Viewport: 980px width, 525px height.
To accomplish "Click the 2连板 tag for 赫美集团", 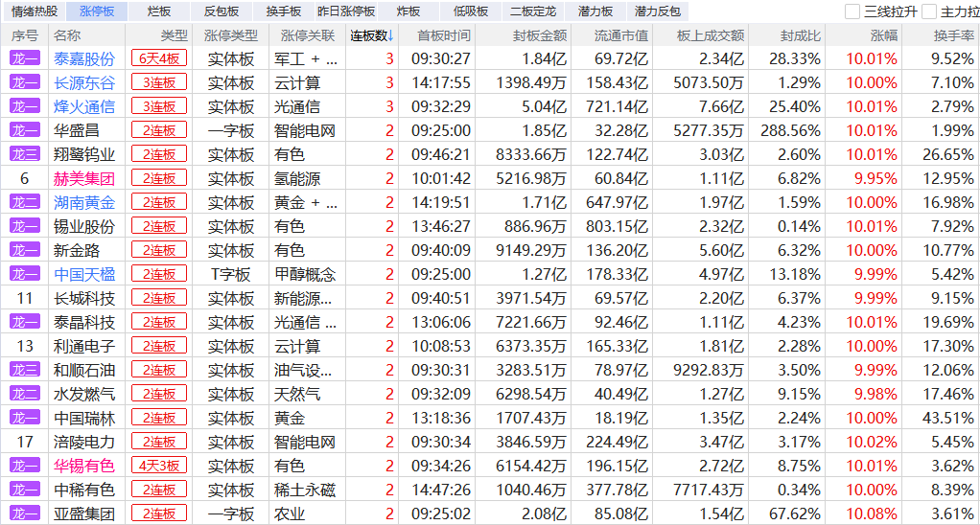I will click(x=159, y=178).
